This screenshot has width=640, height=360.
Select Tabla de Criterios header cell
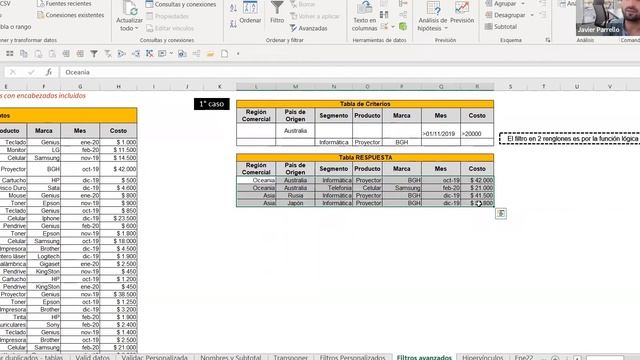[x=365, y=104]
